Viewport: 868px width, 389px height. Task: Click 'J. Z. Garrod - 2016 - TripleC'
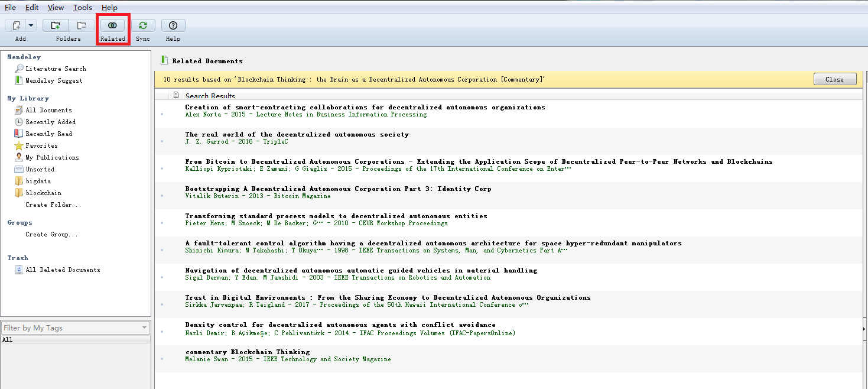(236, 142)
